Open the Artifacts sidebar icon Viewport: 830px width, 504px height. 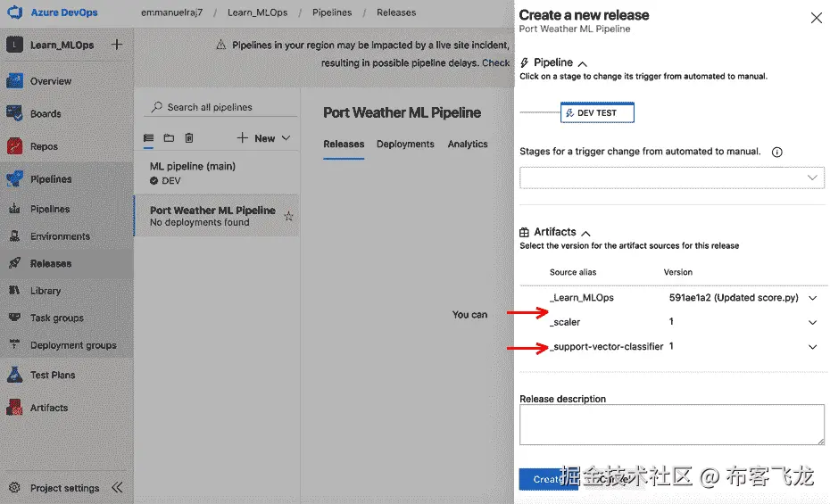[x=15, y=408]
